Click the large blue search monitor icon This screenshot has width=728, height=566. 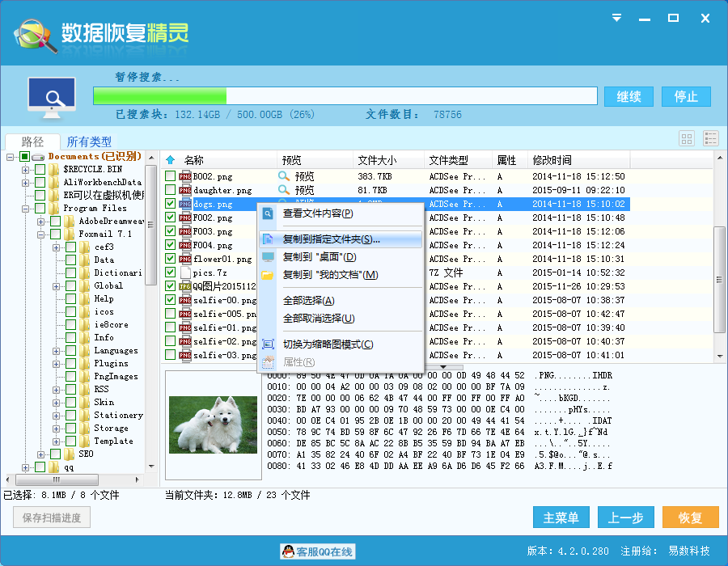coord(52,95)
